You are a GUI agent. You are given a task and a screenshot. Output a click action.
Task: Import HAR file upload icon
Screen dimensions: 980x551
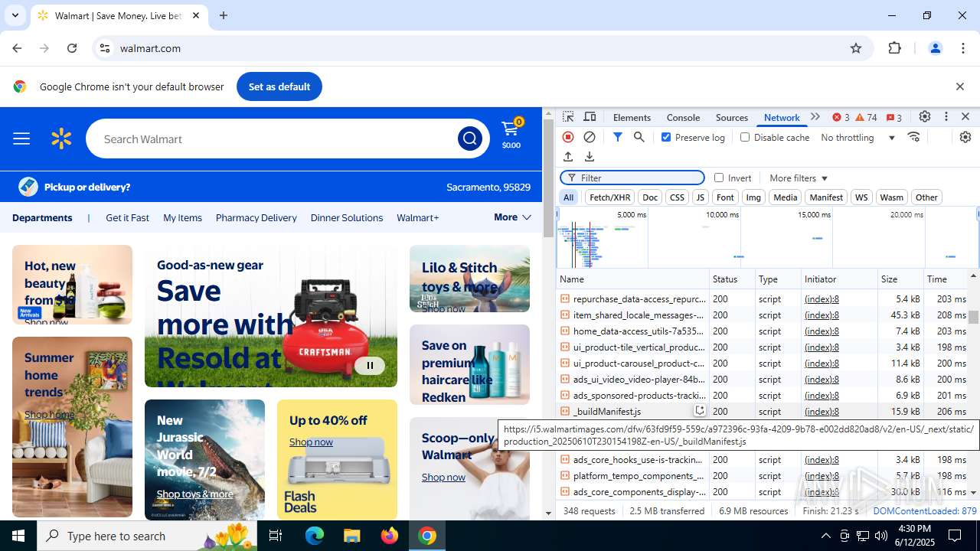568,156
